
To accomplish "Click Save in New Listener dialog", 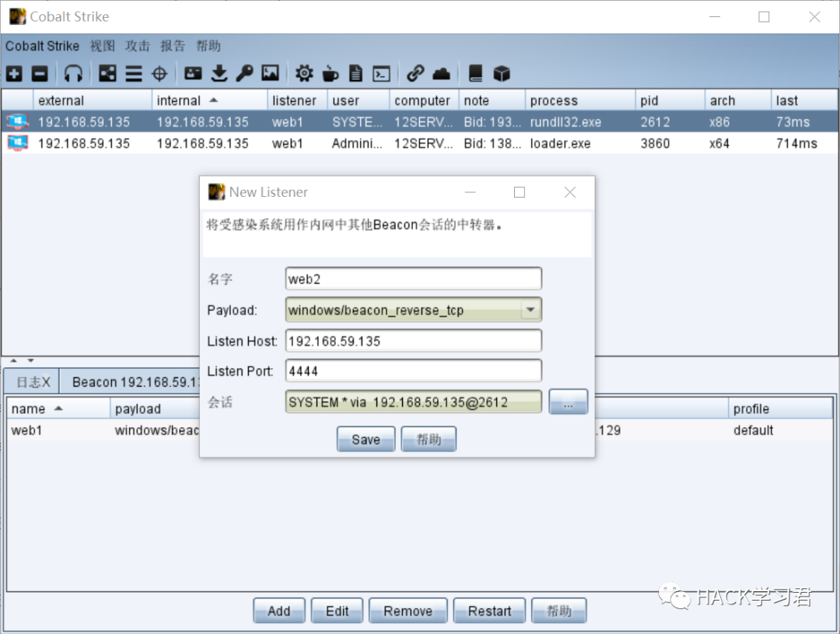I will click(366, 440).
